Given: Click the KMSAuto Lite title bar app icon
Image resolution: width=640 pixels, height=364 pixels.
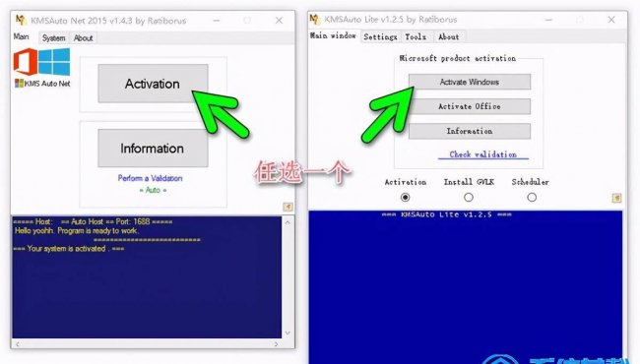Looking at the screenshot, I should click(x=315, y=19).
